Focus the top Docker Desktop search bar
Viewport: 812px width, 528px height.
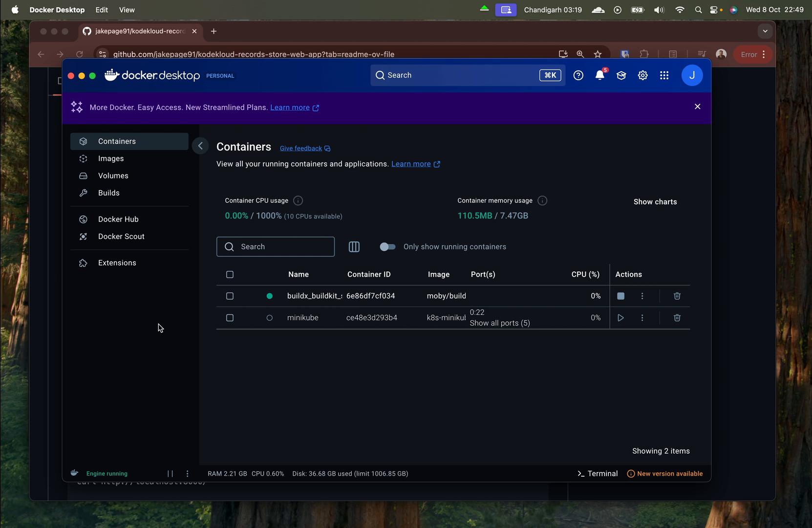[468, 75]
